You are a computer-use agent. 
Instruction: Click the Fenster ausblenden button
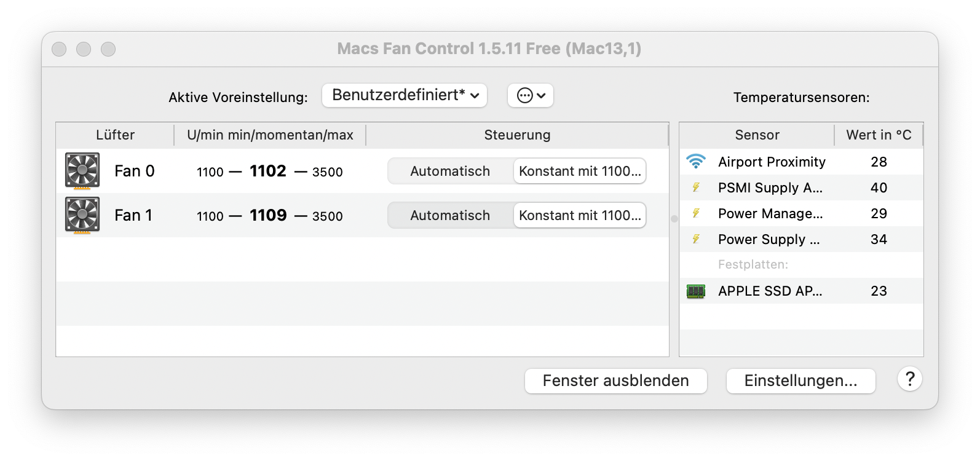(x=615, y=380)
